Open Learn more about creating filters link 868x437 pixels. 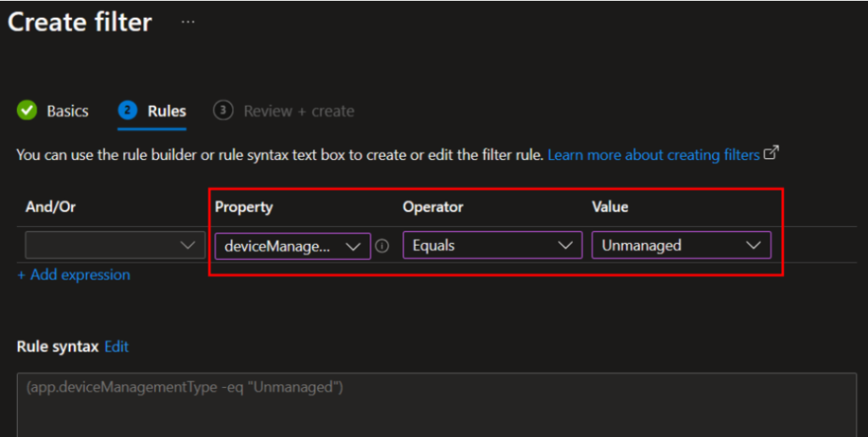(x=654, y=155)
